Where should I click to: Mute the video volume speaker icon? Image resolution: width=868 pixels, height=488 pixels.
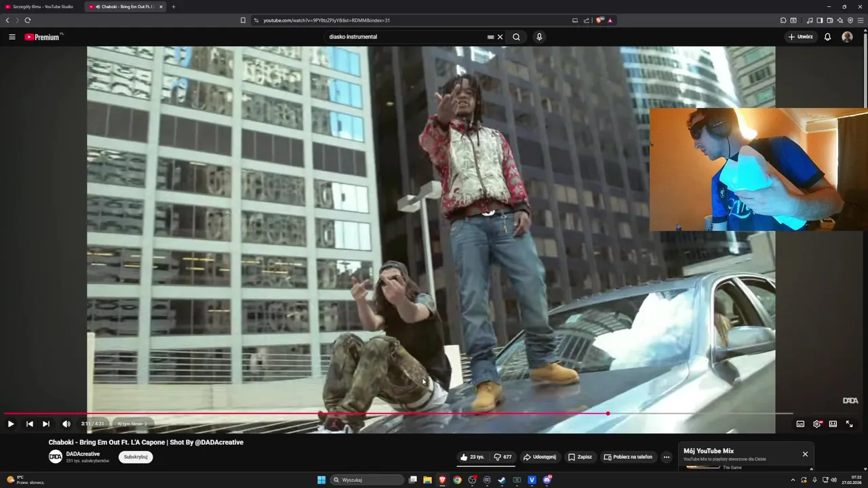[66, 424]
